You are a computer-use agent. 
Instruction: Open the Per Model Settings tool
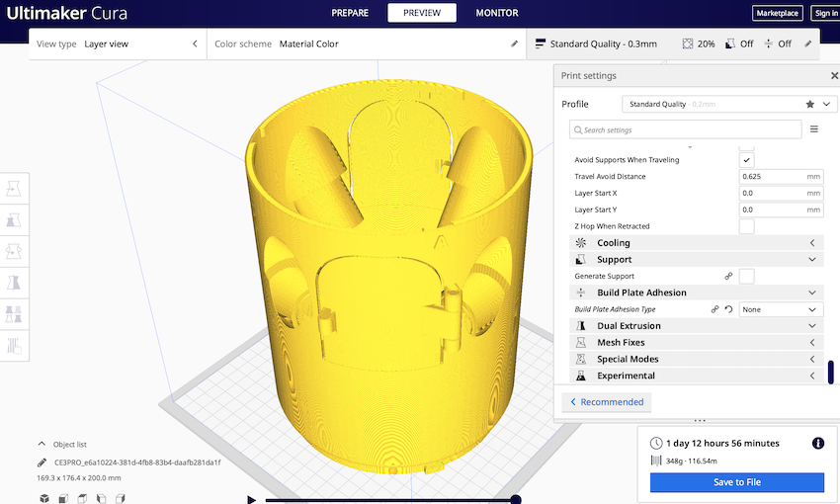click(x=14, y=314)
